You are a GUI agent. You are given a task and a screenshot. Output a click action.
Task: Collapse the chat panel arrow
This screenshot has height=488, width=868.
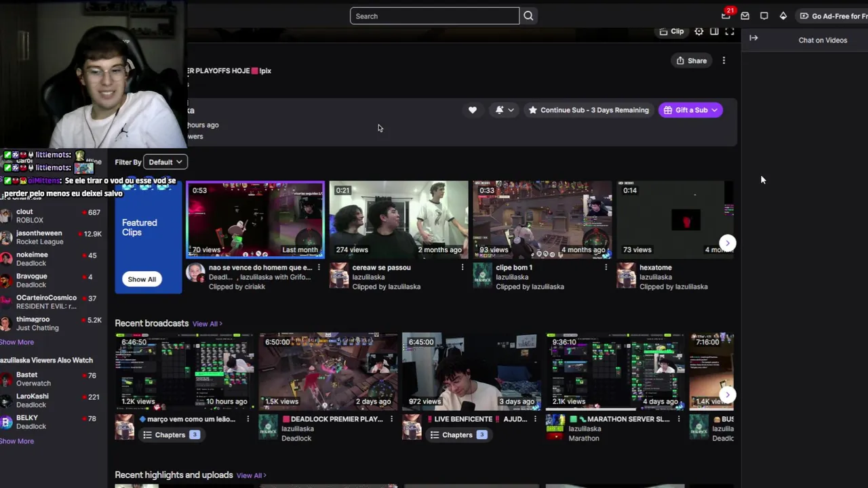point(753,39)
